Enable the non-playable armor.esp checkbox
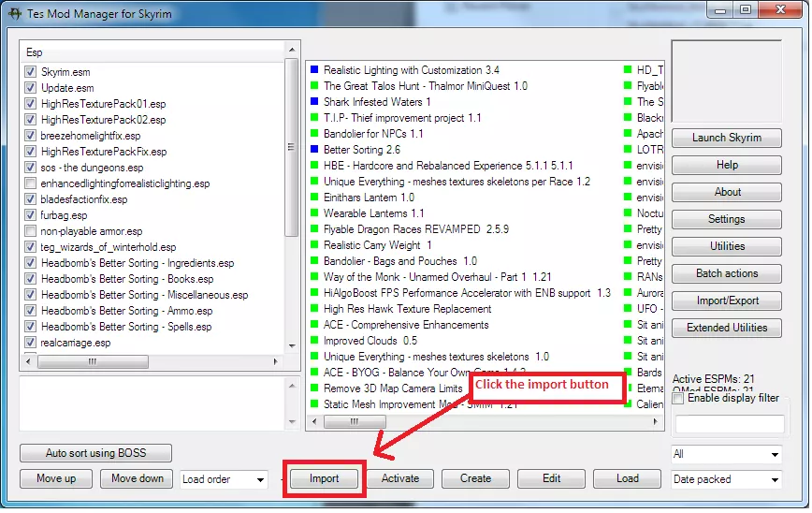The width and height of the screenshot is (812, 513). pyautogui.click(x=31, y=231)
